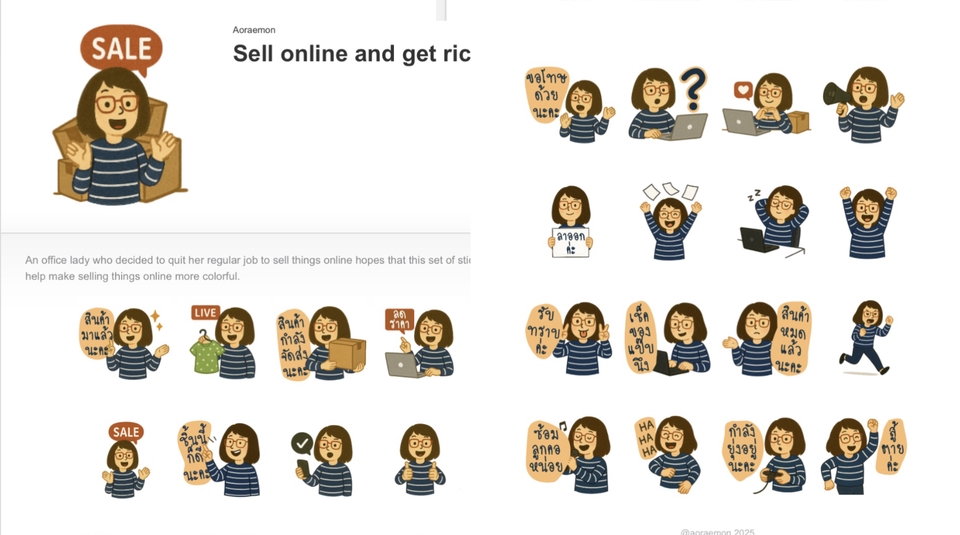Click the Aoraemon creator name link
This screenshot has height=535, width=960.
[253, 29]
